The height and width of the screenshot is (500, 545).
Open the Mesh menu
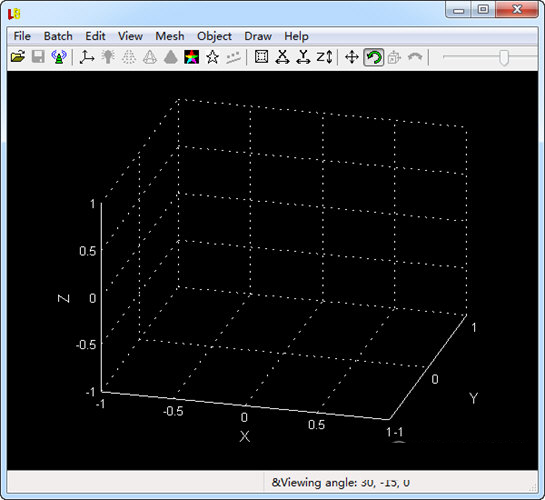(170, 36)
